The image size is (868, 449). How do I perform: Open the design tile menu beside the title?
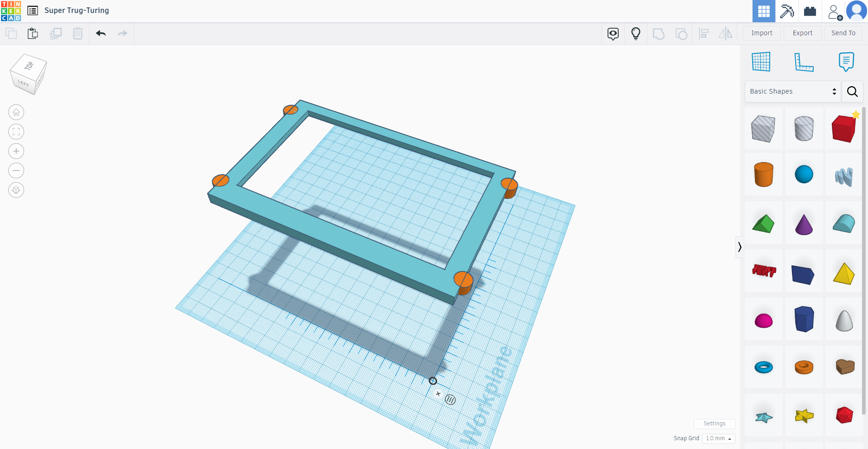click(x=32, y=10)
